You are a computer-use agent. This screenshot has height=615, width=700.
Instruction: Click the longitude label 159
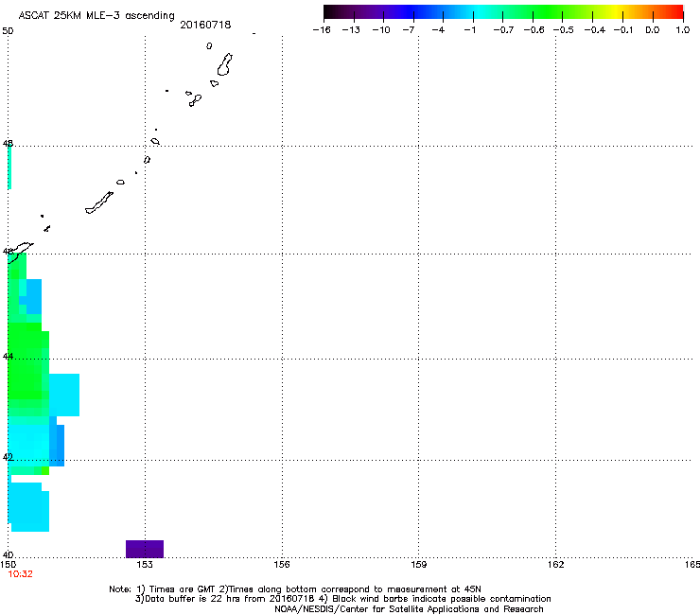tap(419, 565)
